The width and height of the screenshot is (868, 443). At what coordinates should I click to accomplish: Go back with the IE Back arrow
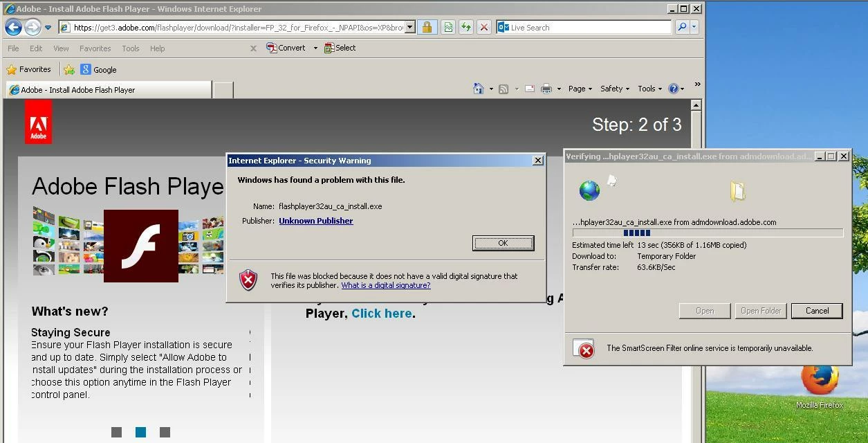pos(13,28)
